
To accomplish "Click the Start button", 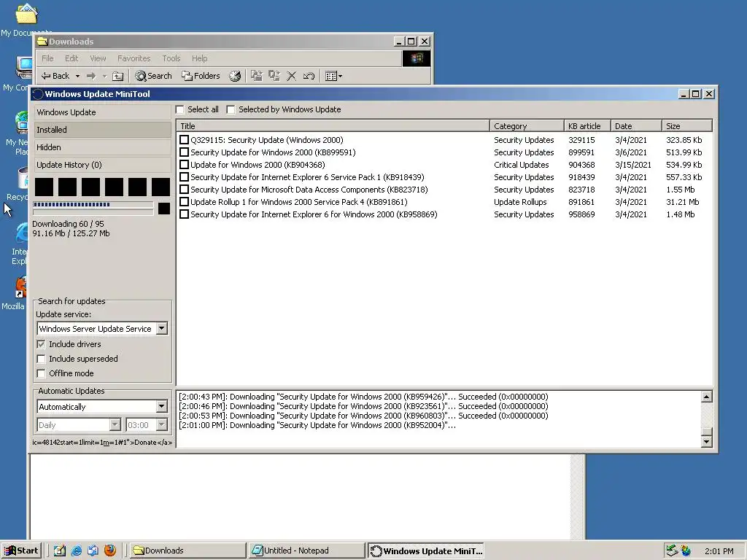I will click(x=22, y=551).
